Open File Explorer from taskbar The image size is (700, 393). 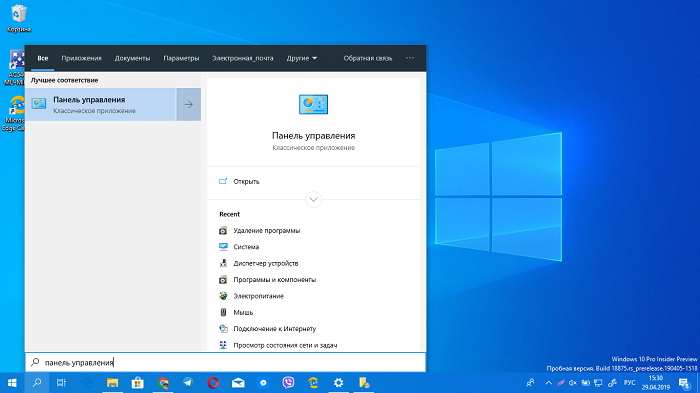coord(112,383)
